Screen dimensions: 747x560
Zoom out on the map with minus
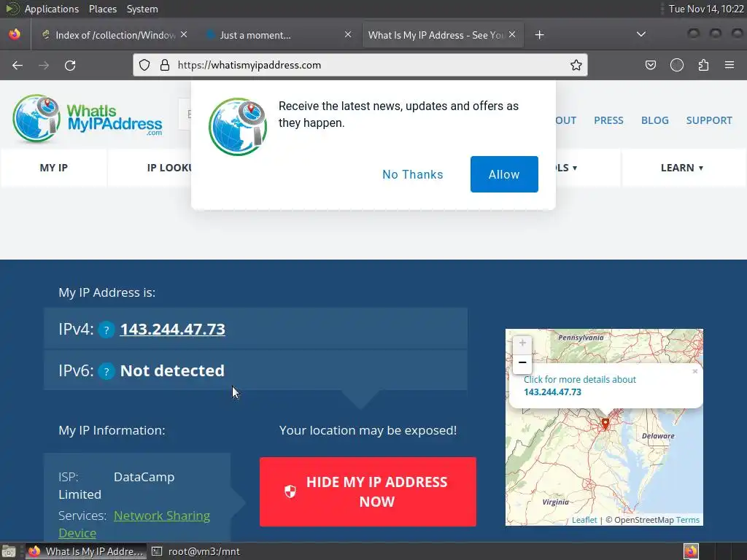[x=522, y=362]
